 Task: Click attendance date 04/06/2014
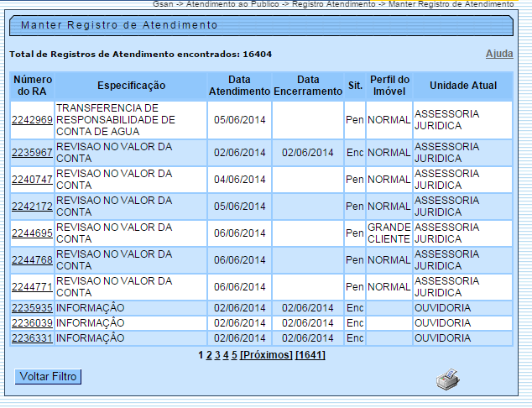tap(239, 179)
